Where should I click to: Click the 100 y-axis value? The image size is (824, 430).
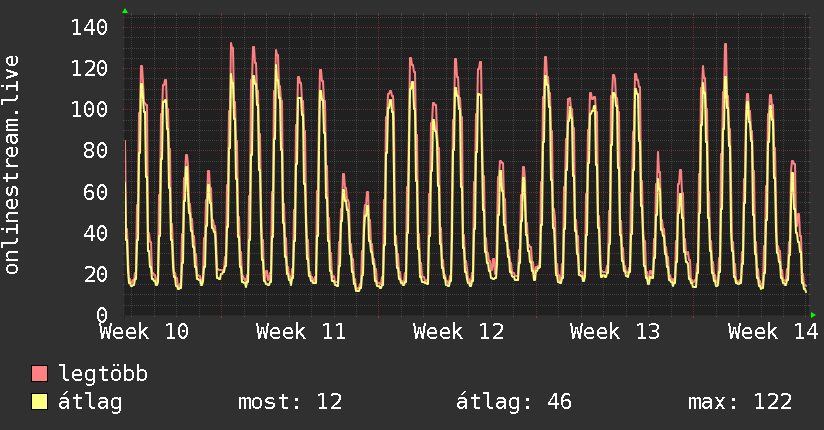89,109
